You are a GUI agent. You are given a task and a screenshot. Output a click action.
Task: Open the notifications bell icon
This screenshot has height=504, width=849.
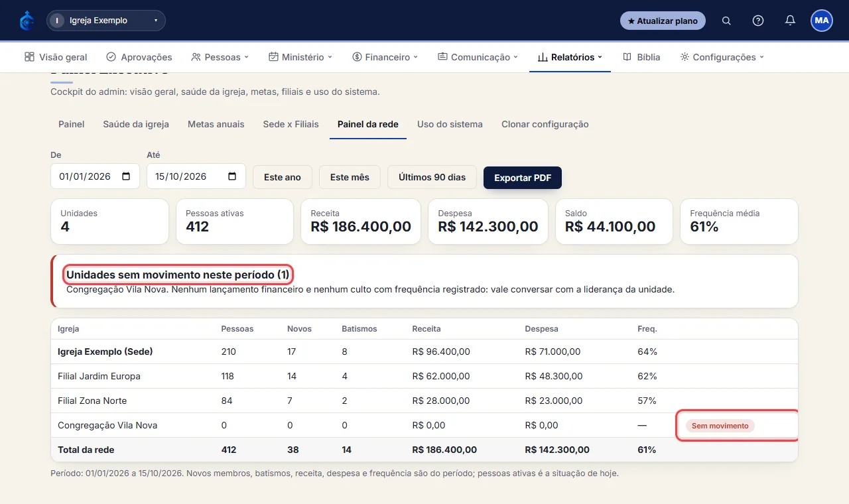click(x=790, y=21)
